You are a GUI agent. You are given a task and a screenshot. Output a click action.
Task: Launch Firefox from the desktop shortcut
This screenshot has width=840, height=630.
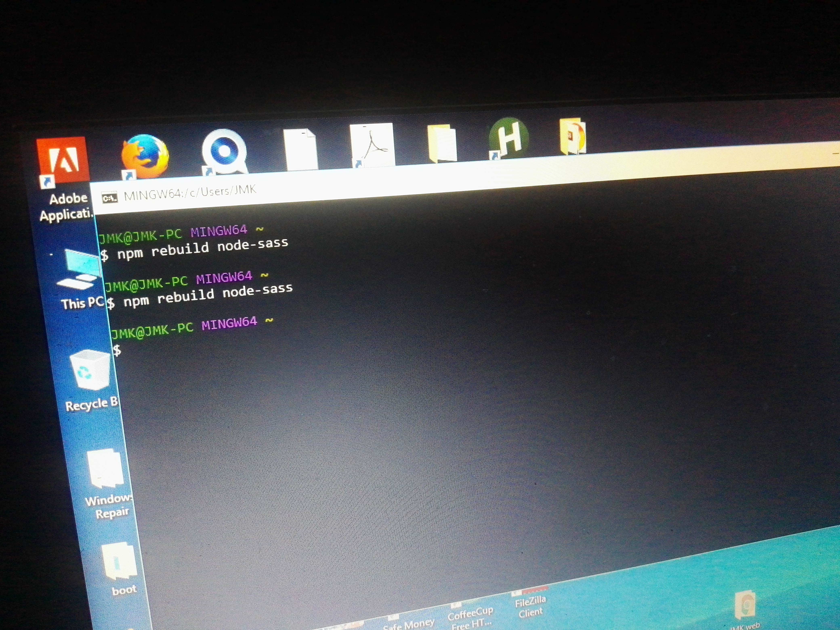click(145, 156)
